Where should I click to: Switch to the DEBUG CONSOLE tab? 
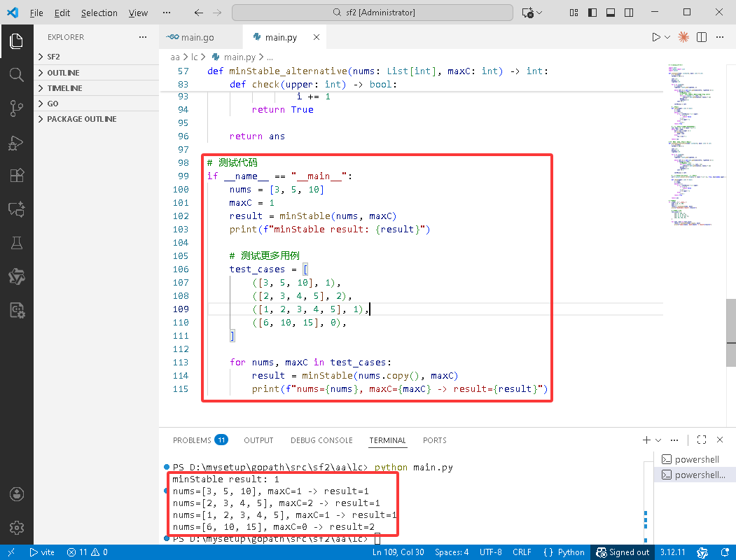point(321,440)
